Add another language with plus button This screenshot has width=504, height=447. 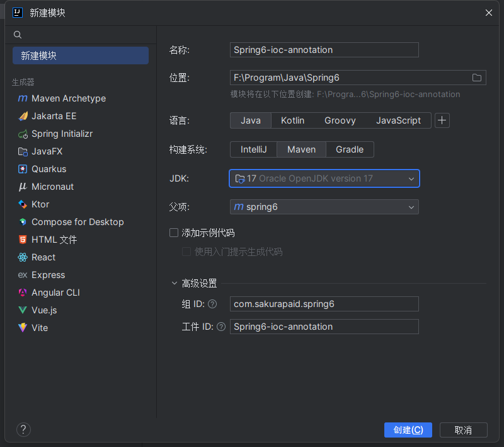[442, 120]
